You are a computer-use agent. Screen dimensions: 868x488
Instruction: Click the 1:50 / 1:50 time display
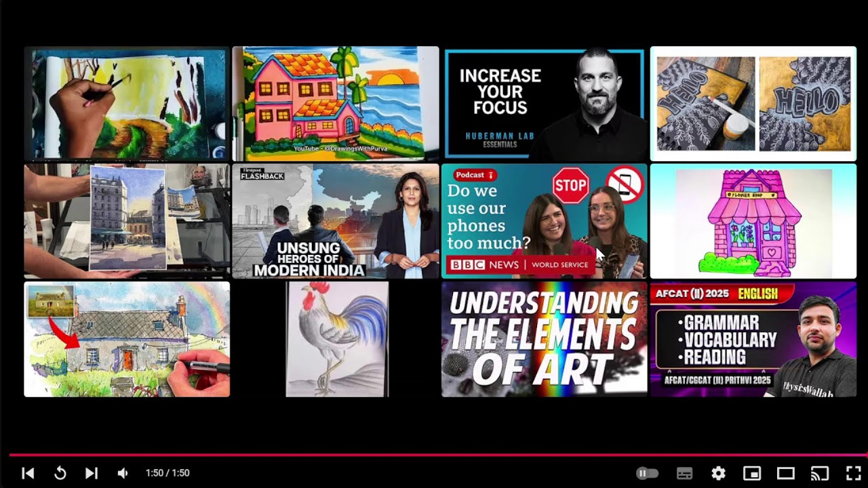coord(167,473)
